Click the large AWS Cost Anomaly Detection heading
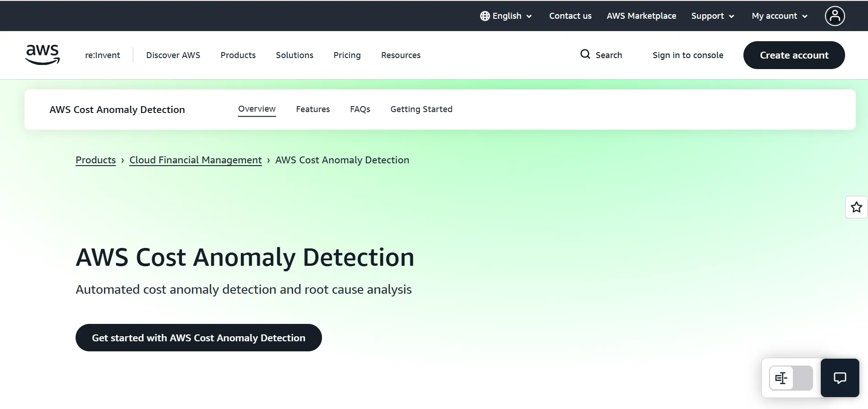The image size is (868, 409). (x=245, y=257)
